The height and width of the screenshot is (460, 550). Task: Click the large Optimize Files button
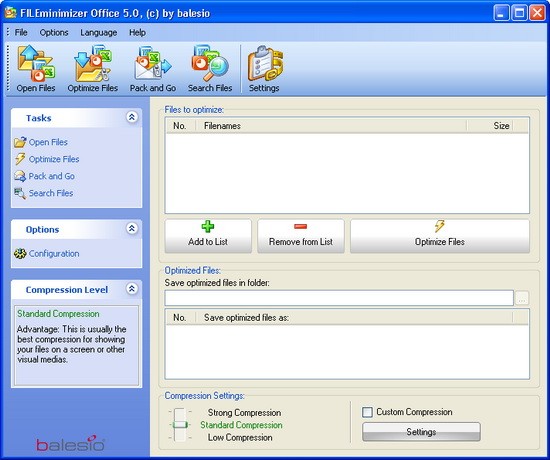[440, 236]
